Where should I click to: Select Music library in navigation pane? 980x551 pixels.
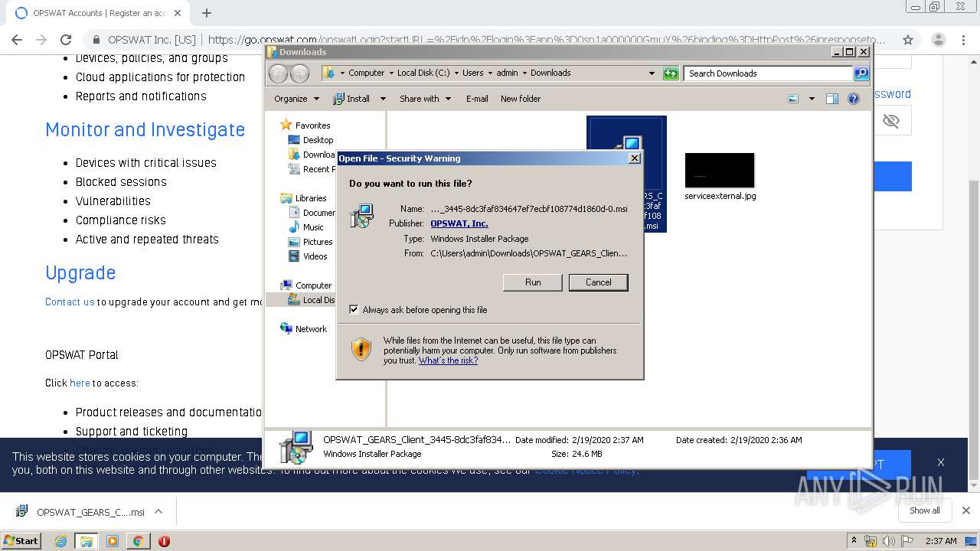pyautogui.click(x=306, y=227)
